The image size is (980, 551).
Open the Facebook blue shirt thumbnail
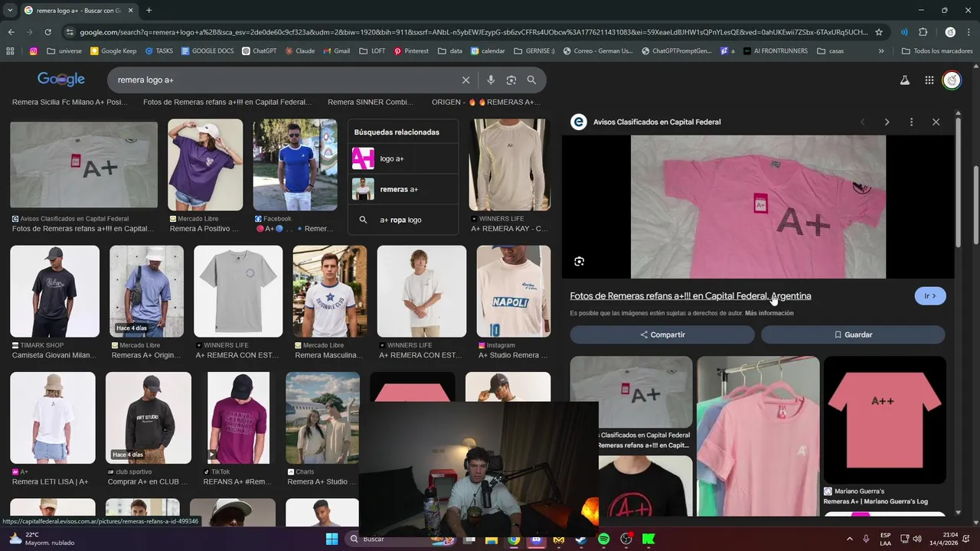coord(295,165)
